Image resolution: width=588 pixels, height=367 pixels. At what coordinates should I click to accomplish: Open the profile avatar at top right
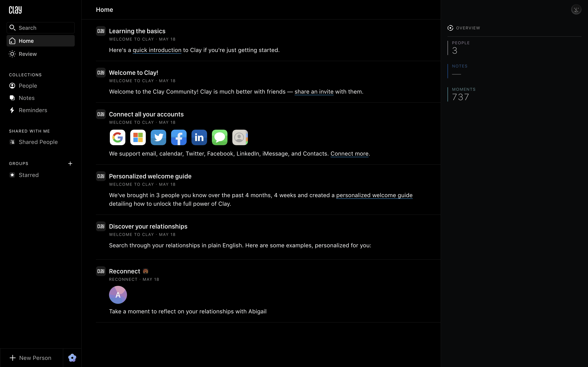click(576, 10)
